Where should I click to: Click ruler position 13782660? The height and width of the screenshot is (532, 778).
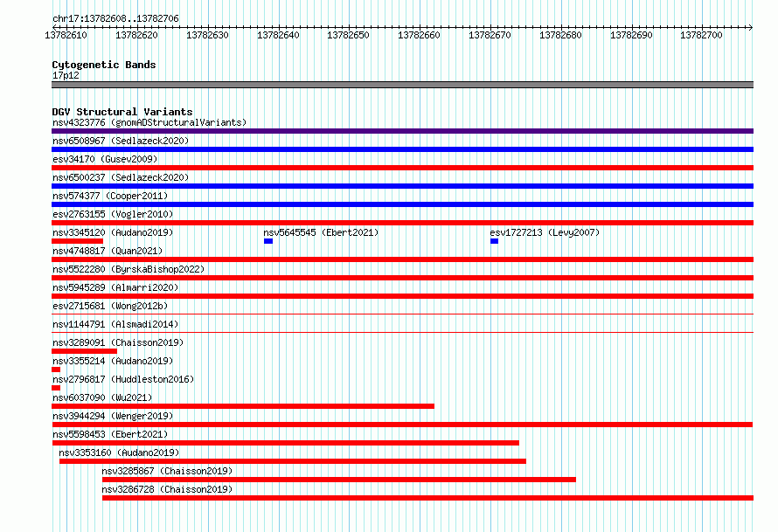coord(420,35)
